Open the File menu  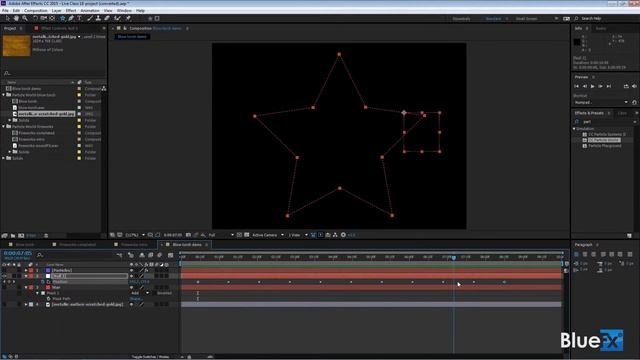pyautogui.click(x=5, y=11)
